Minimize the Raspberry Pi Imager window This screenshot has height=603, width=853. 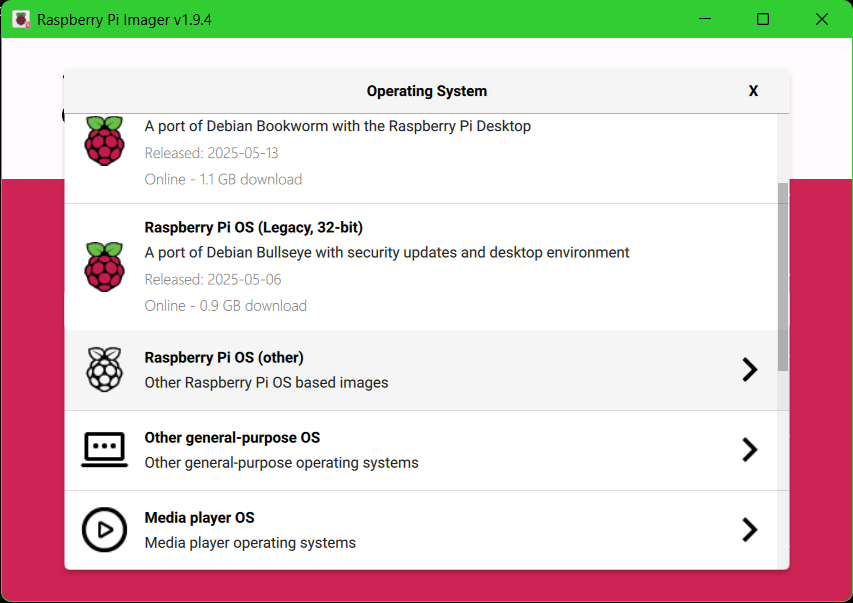click(705, 19)
